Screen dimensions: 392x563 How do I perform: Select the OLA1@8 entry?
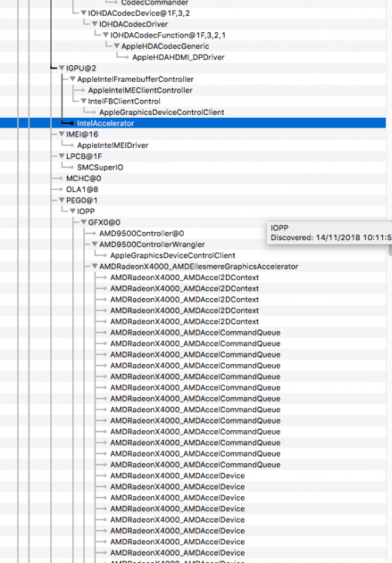click(x=82, y=189)
